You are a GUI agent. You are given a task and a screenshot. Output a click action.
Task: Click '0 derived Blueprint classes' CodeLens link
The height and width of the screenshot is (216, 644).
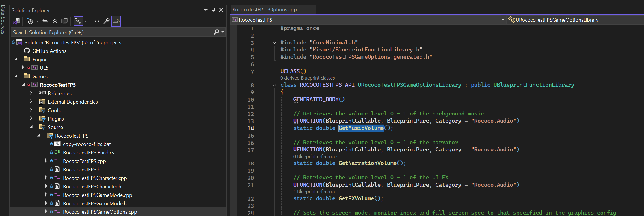pyautogui.click(x=307, y=78)
